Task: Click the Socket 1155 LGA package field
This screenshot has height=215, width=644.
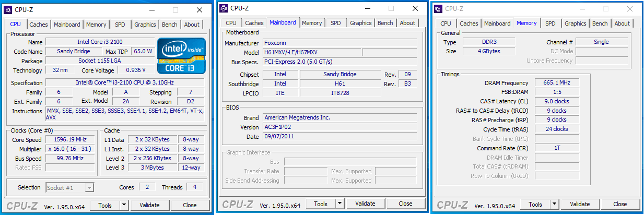Action: pyautogui.click(x=100, y=61)
